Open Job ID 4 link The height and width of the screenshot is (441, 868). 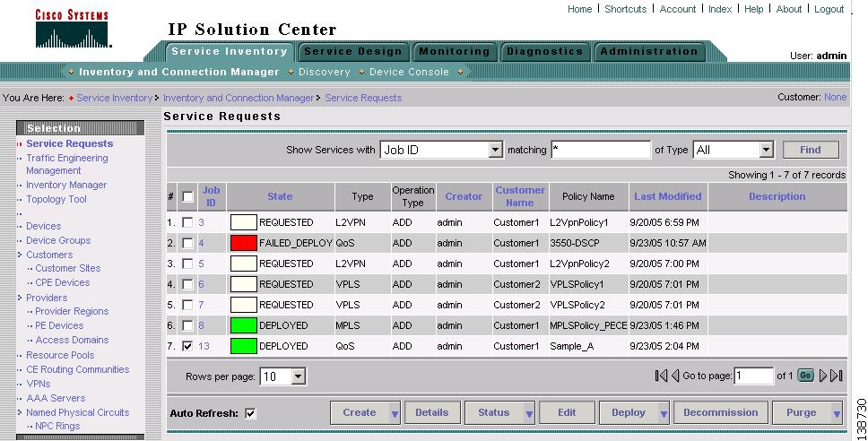pyautogui.click(x=201, y=243)
